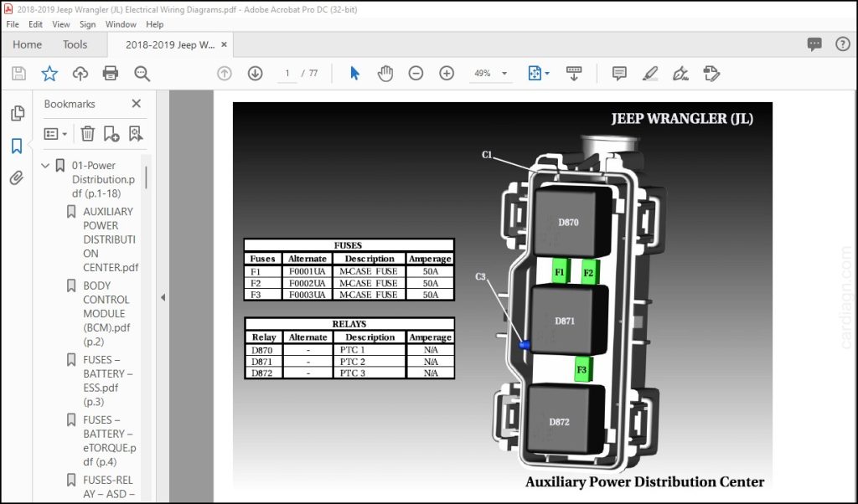The width and height of the screenshot is (858, 504).
Task: Find the current bookmark icon
Action: pos(135,133)
